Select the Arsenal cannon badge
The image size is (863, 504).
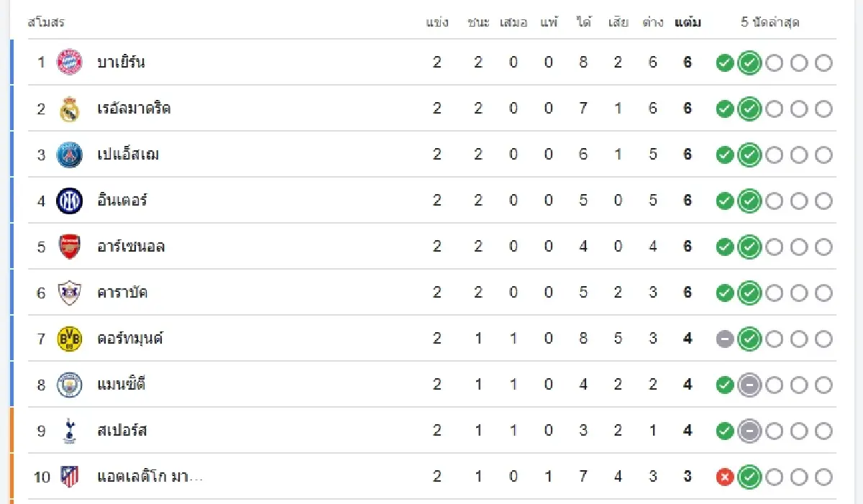pos(69,246)
